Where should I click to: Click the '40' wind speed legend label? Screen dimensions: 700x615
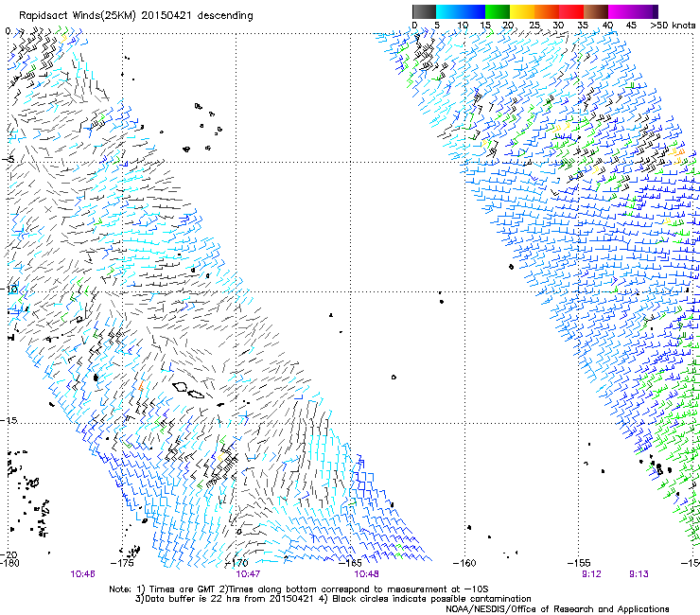[x=607, y=26]
